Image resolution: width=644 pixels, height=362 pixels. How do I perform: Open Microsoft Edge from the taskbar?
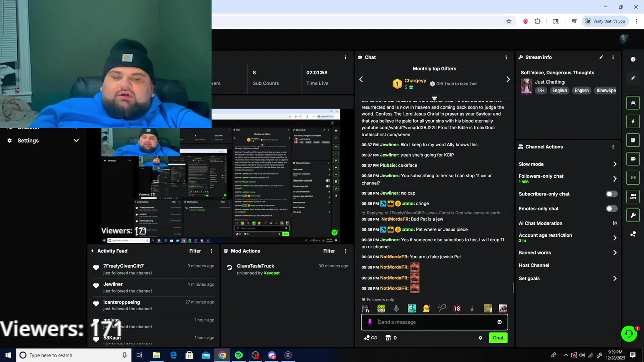click(173, 355)
